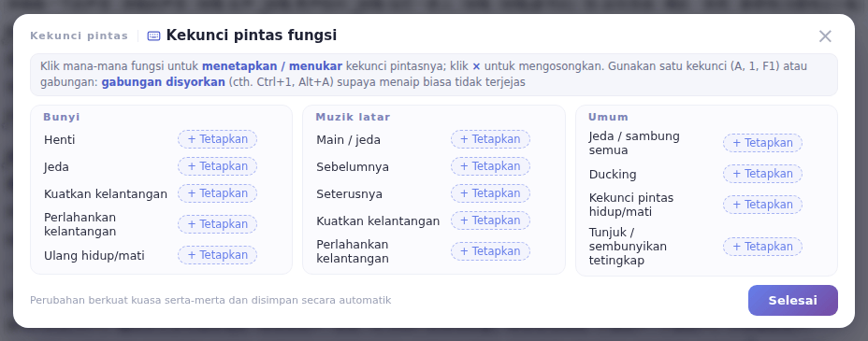Viewport: 868px width, 341px height.
Task: Click the menetapkan / menukar highlighted text
Action: [272, 66]
